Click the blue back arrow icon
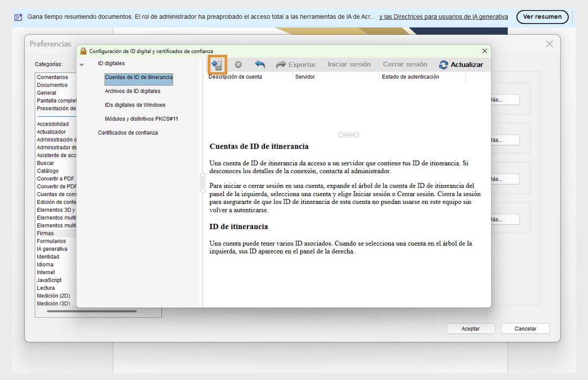The image size is (588, 380). click(260, 64)
